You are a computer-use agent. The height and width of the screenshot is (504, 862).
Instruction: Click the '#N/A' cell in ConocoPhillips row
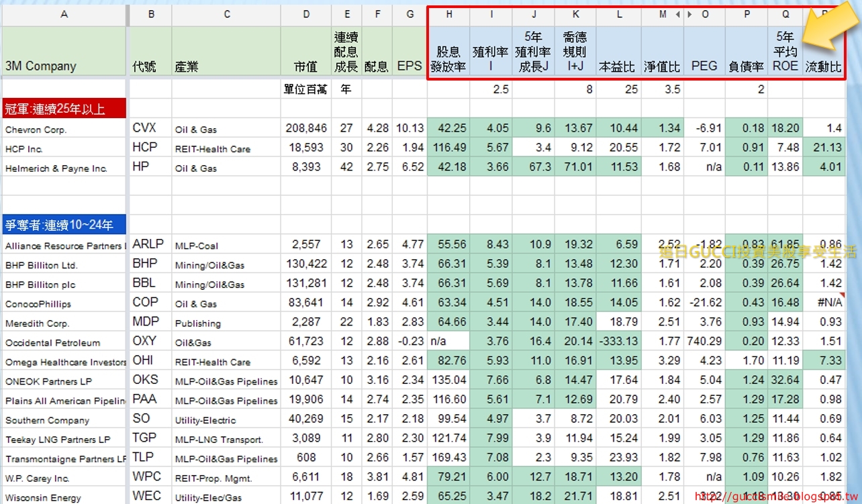pos(824,303)
